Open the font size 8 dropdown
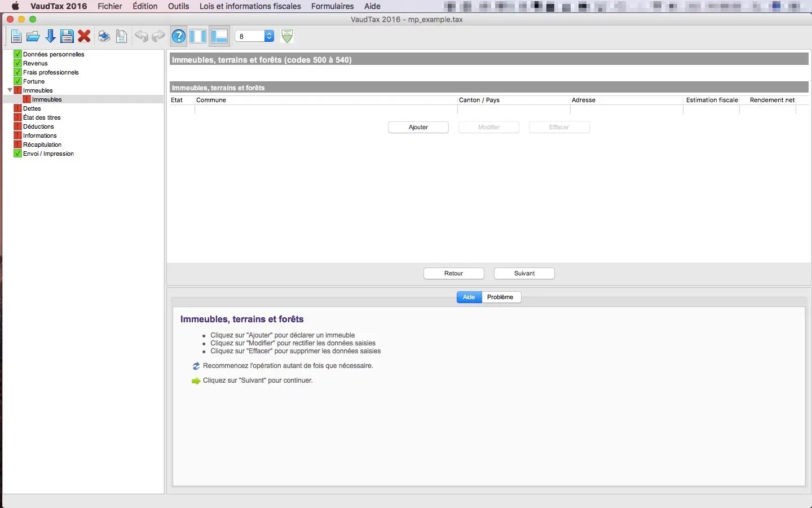The height and width of the screenshot is (508, 812). point(254,36)
